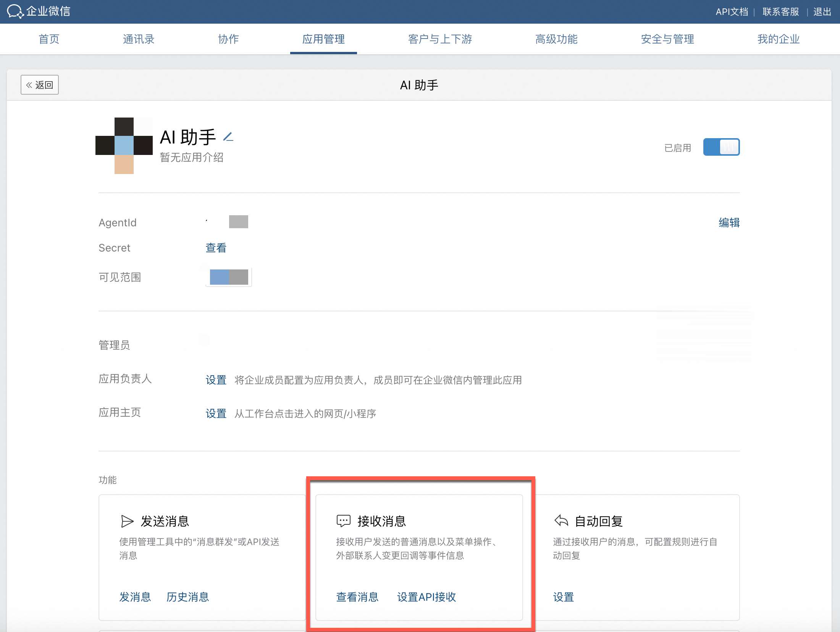Click 查看 to reveal the Secret
The height and width of the screenshot is (632, 840).
(x=216, y=248)
